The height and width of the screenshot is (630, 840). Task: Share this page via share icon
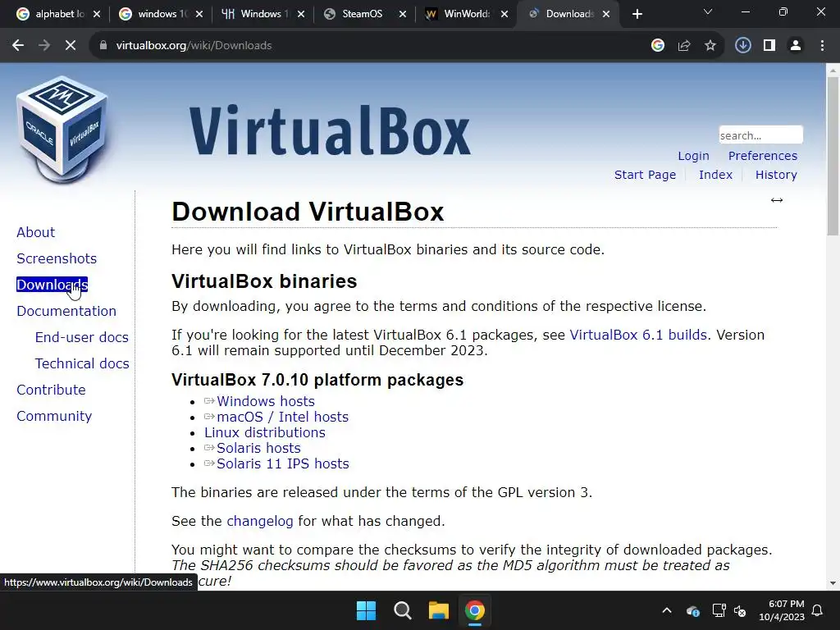pyautogui.click(x=684, y=46)
